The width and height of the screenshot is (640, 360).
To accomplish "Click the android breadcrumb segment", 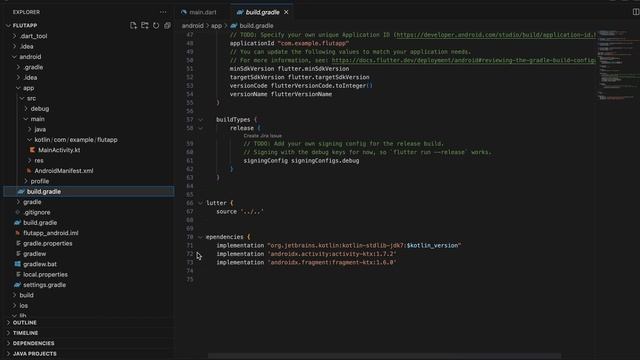I will coord(192,25).
